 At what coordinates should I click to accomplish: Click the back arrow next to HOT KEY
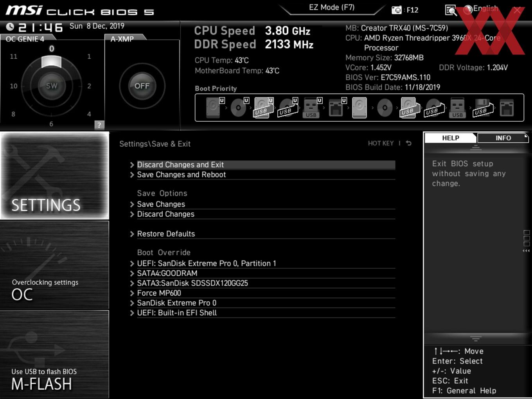(x=408, y=143)
